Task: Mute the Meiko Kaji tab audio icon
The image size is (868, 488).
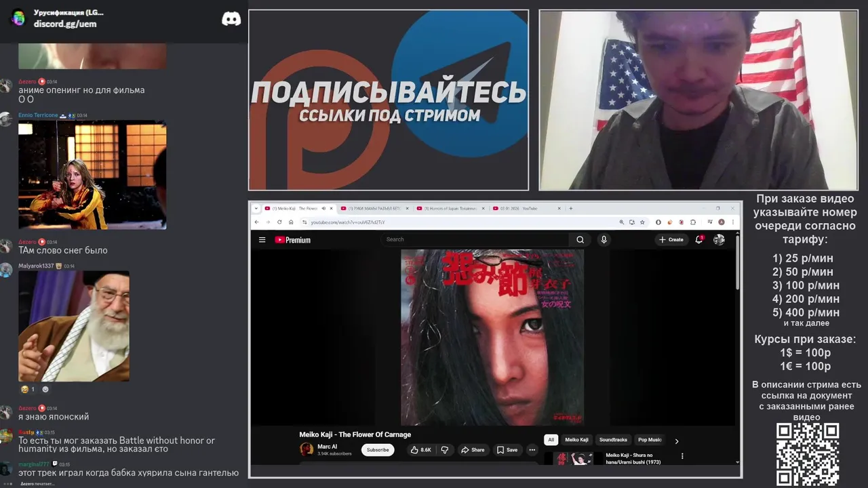Action: point(323,208)
